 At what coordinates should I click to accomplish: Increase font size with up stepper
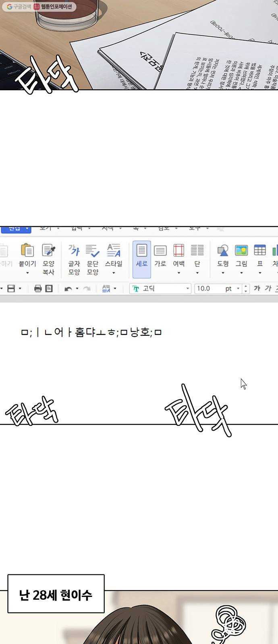tap(246, 286)
